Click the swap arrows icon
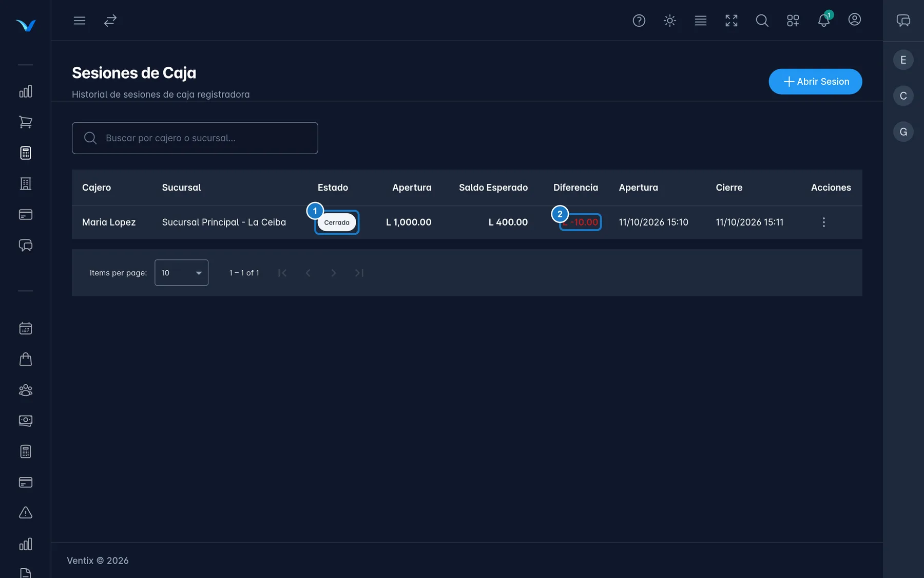 [110, 21]
